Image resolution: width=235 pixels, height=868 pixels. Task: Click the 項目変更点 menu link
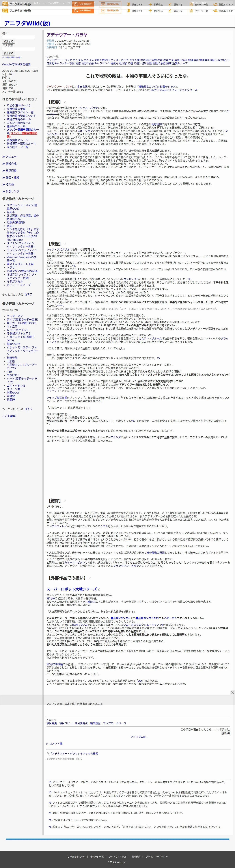pos(81,723)
